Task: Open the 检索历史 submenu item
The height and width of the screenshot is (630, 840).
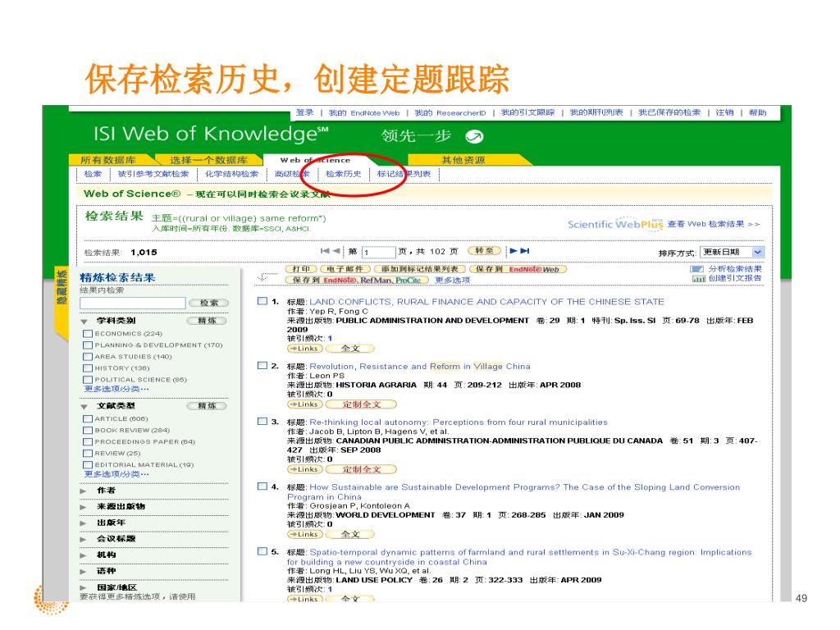Action: click(344, 174)
